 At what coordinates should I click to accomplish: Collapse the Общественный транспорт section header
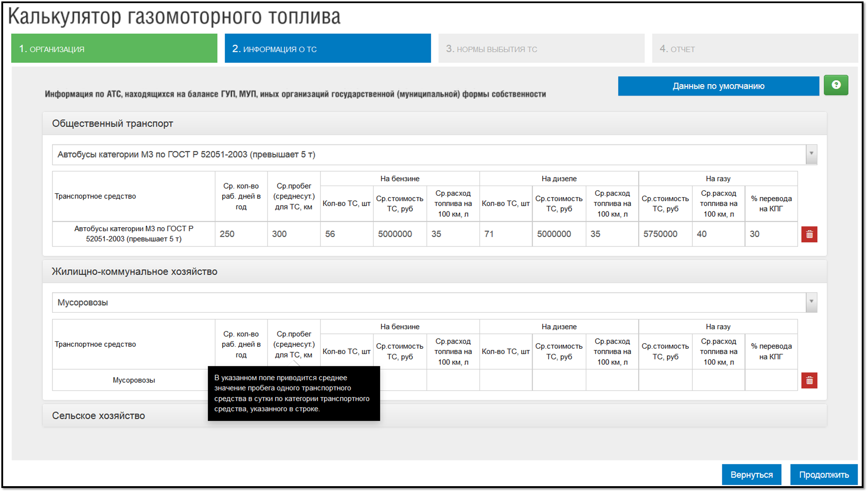click(112, 124)
